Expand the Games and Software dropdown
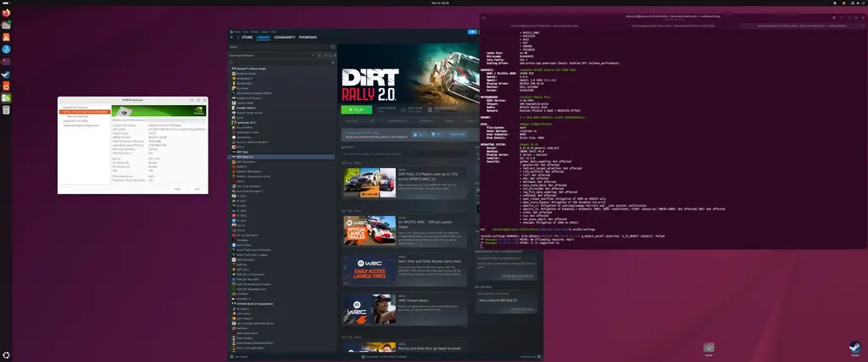868x362 pixels. [270, 55]
